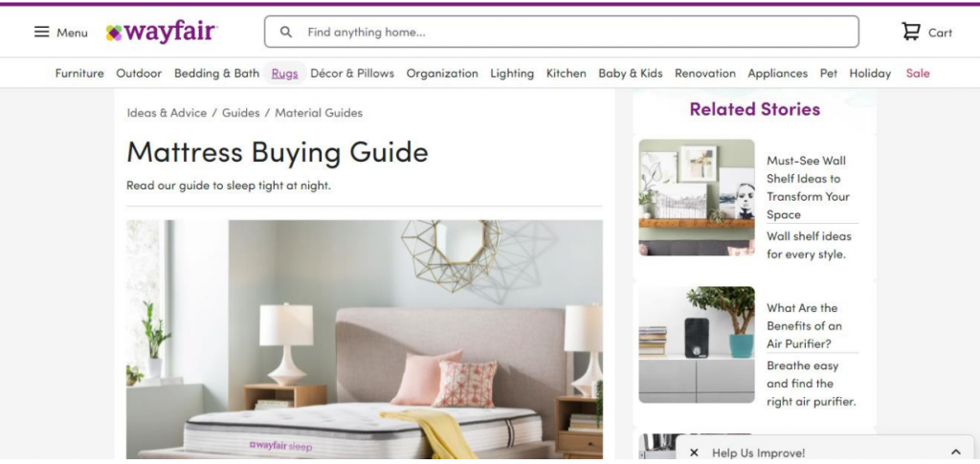This screenshot has width=980, height=464.
Task: Open Bedding & Bath category
Action: 216,73
